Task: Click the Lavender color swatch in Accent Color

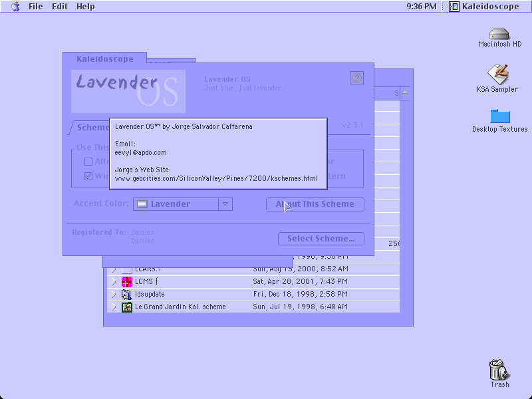Action: 142,204
